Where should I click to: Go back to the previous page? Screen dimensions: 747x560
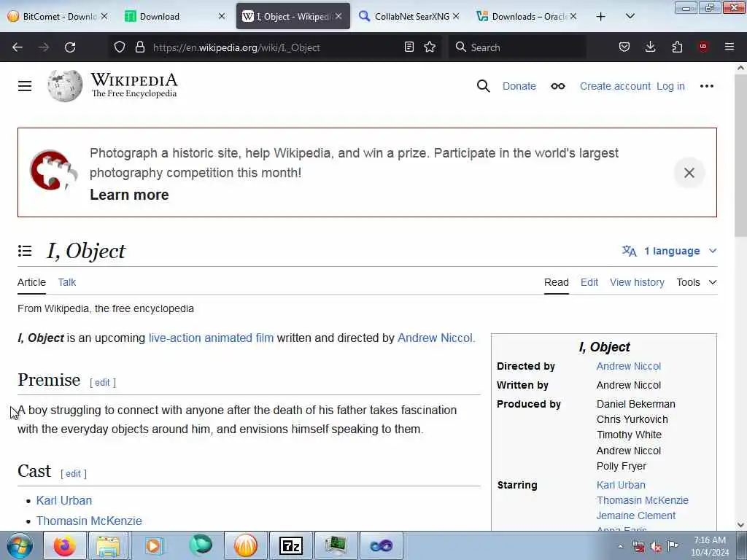click(18, 47)
